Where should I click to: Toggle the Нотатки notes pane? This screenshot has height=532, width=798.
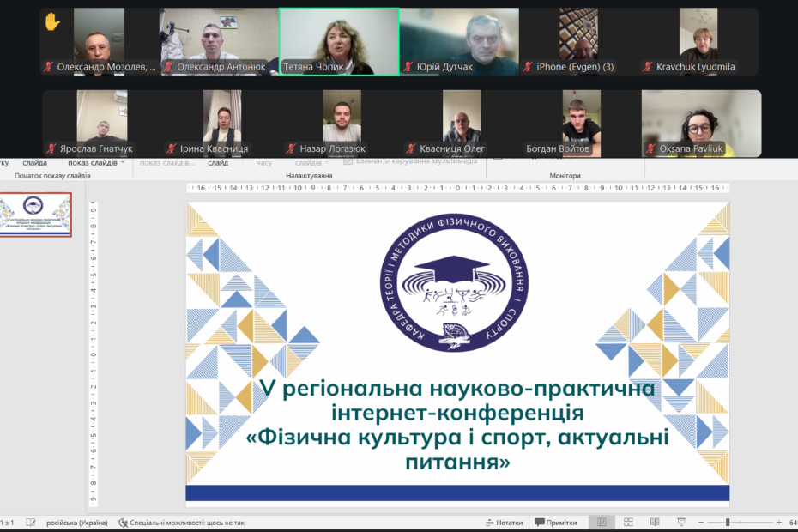pos(504,522)
